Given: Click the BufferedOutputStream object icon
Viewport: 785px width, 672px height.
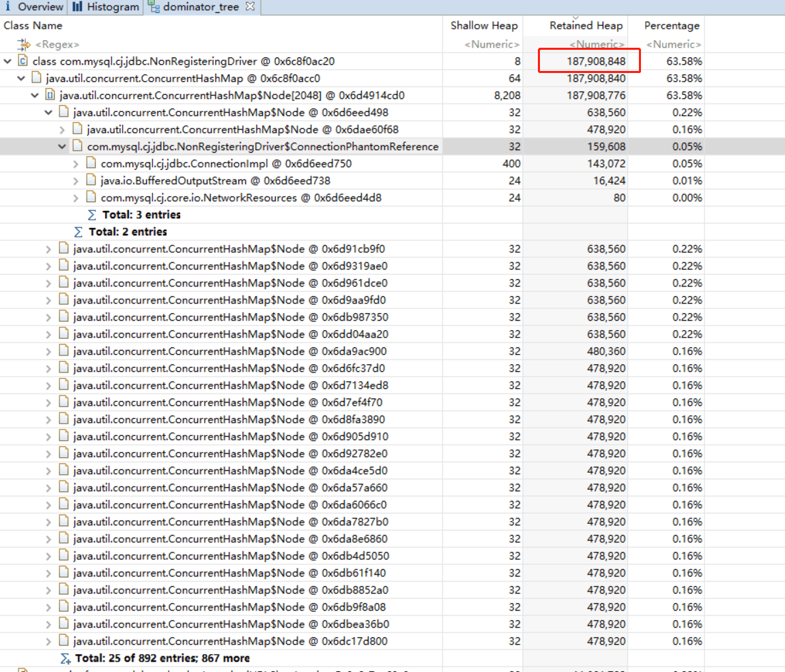Looking at the screenshot, I should coord(91,181).
